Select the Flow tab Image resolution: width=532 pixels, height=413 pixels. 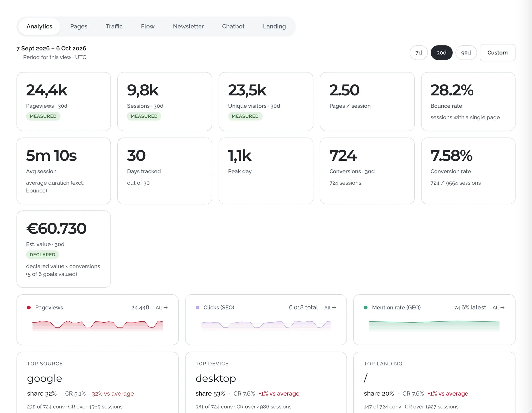tap(148, 26)
